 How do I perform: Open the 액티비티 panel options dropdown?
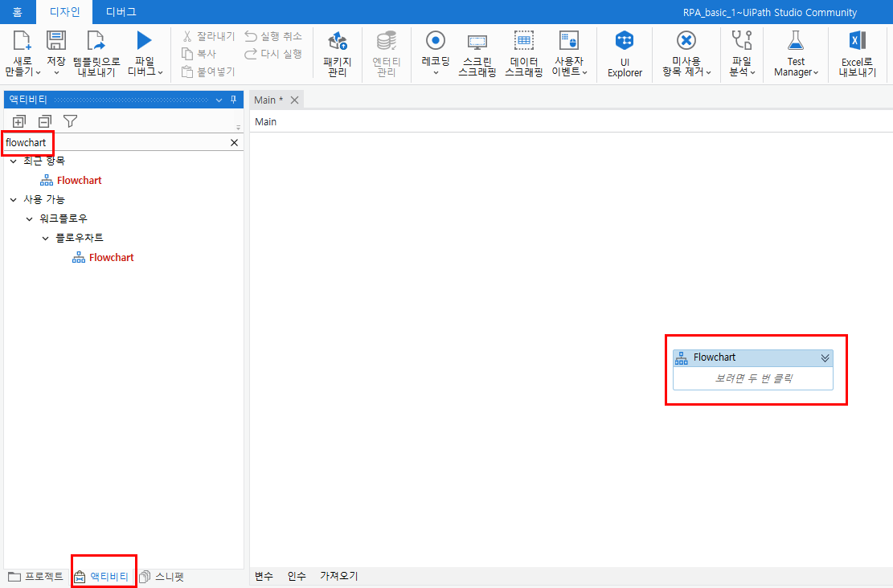[x=219, y=100]
